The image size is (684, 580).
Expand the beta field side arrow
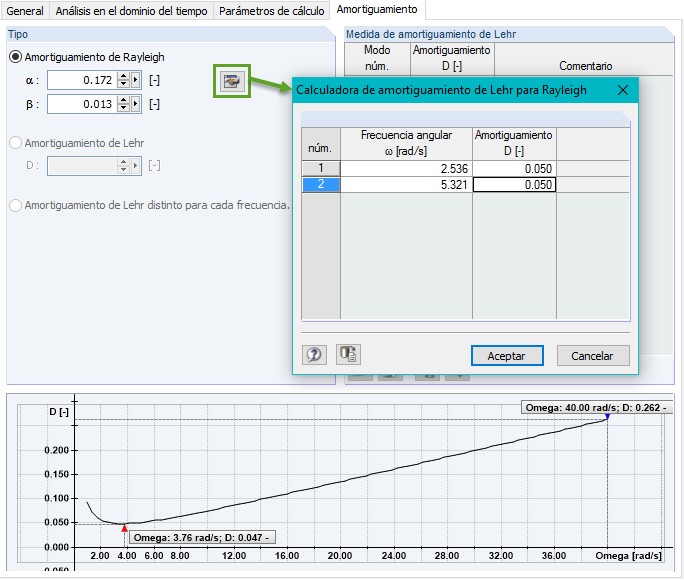point(136,104)
